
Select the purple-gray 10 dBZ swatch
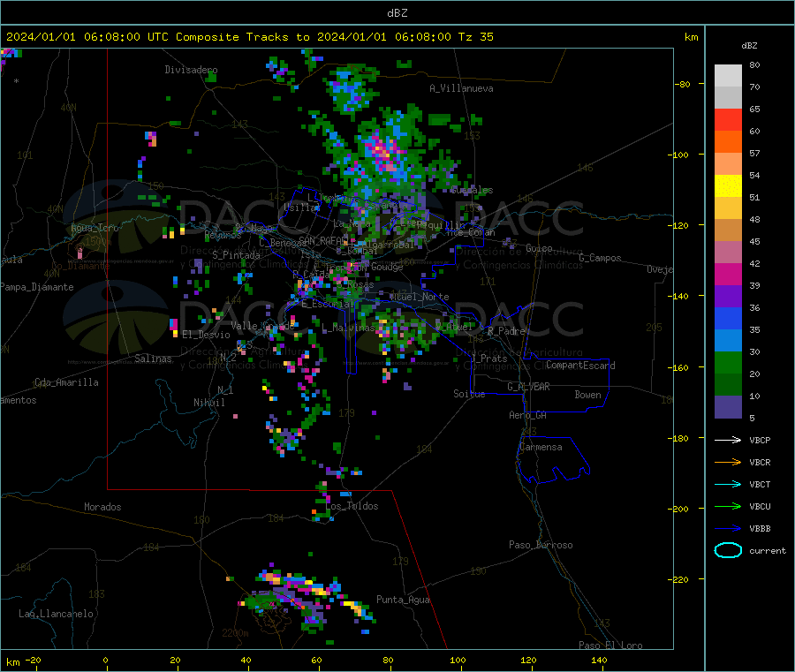[x=728, y=407]
